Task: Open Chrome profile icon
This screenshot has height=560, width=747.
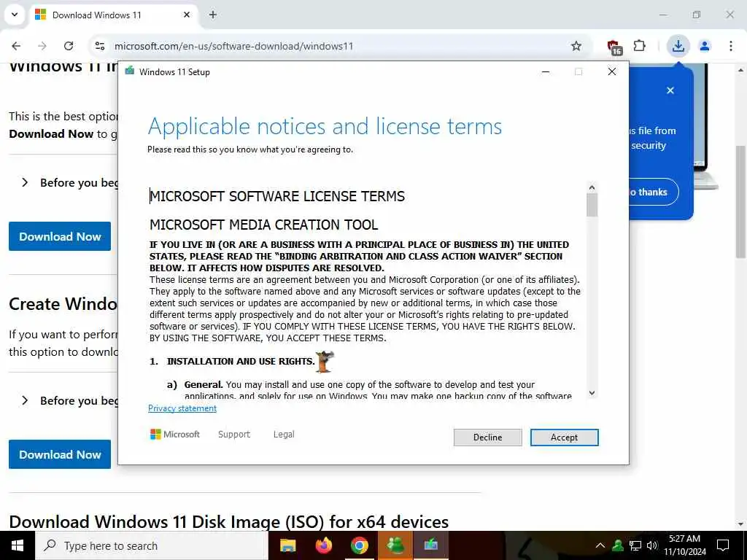Action: [x=704, y=46]
